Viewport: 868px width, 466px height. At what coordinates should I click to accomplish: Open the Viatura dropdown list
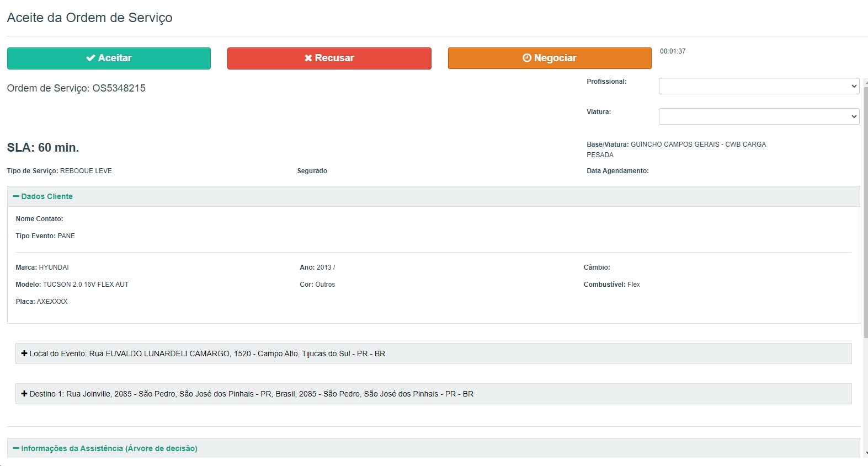[759, 116]
